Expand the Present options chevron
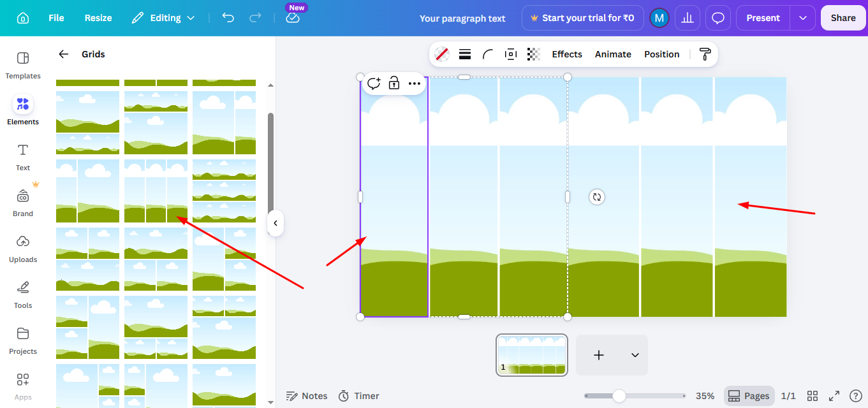This screenshot has width=868, height=408. tap(802, 18)
